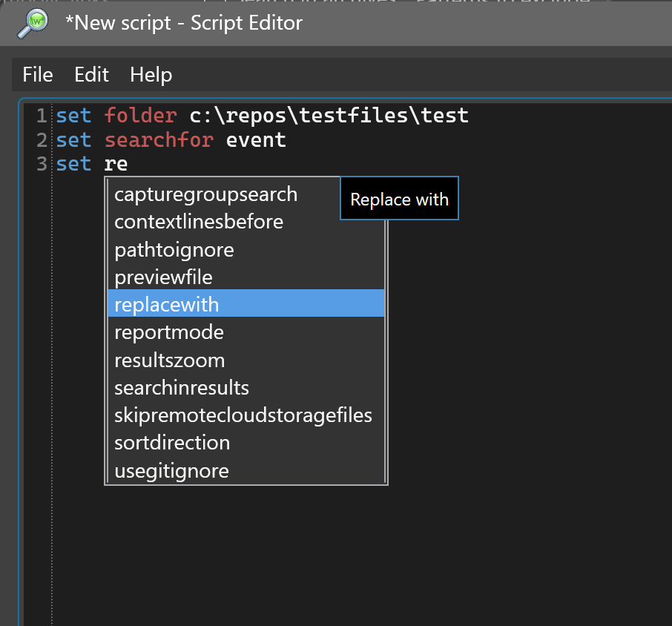
Task: Pick reportmode from the autocomplete popup
Action: (x=246, y=332)
